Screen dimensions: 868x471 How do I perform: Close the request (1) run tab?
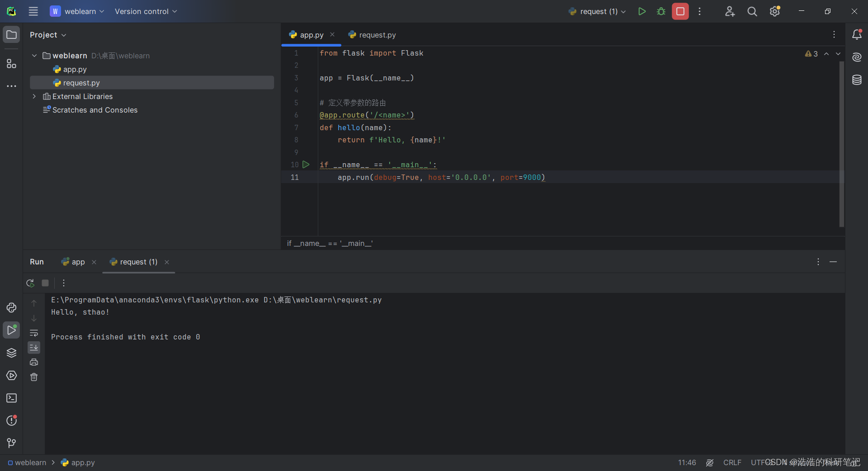click(167, 262)
